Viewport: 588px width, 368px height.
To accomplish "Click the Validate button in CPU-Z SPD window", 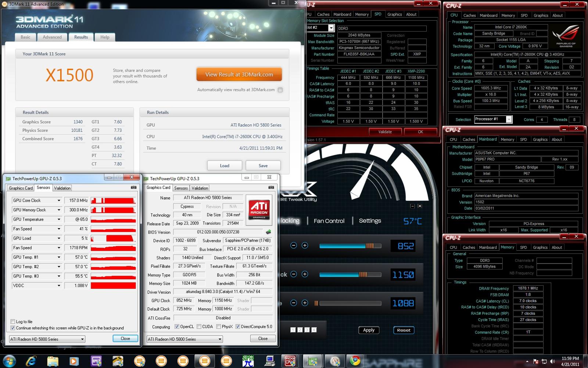I will (x=385, y=132).
